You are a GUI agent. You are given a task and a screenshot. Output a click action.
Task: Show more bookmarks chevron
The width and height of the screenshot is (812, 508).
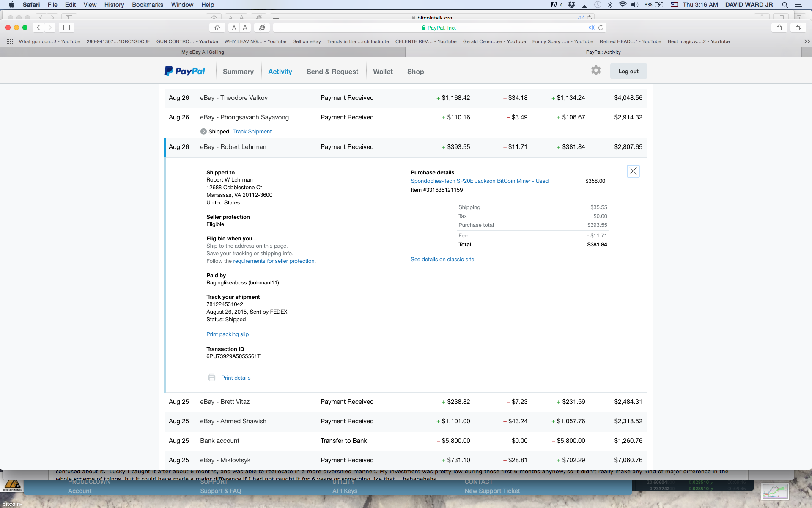807,41
